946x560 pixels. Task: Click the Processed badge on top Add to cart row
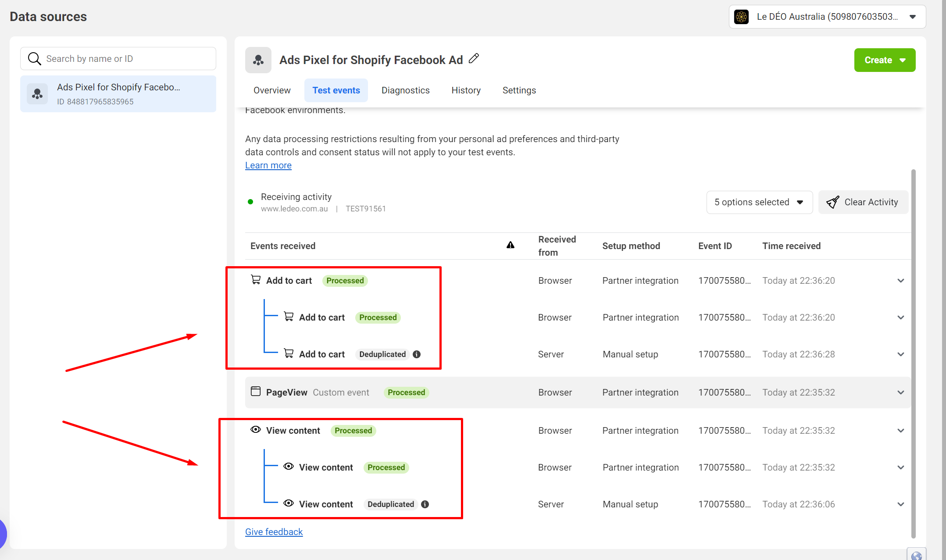point(345,281)
